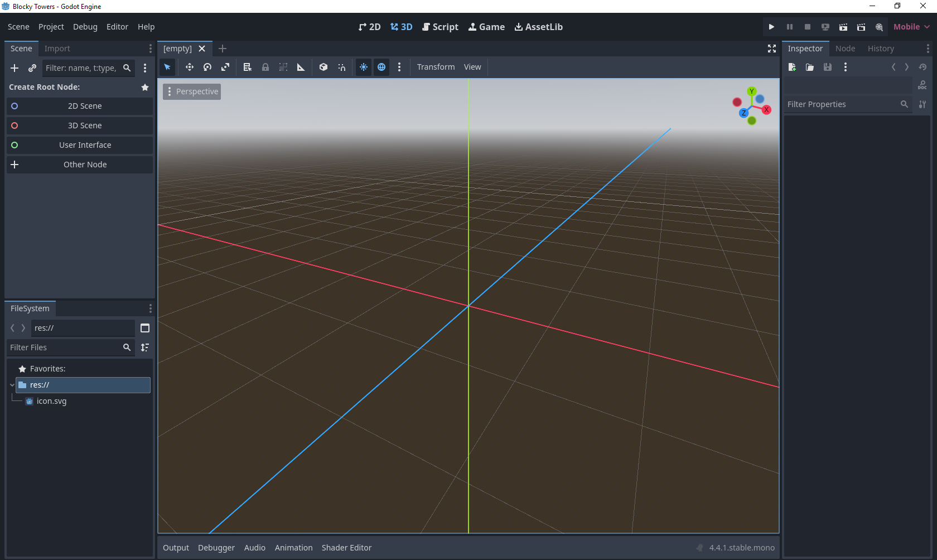Focus the Filter Properties field
This screenshot has width=937, height=560.
(x=848, y=104)
